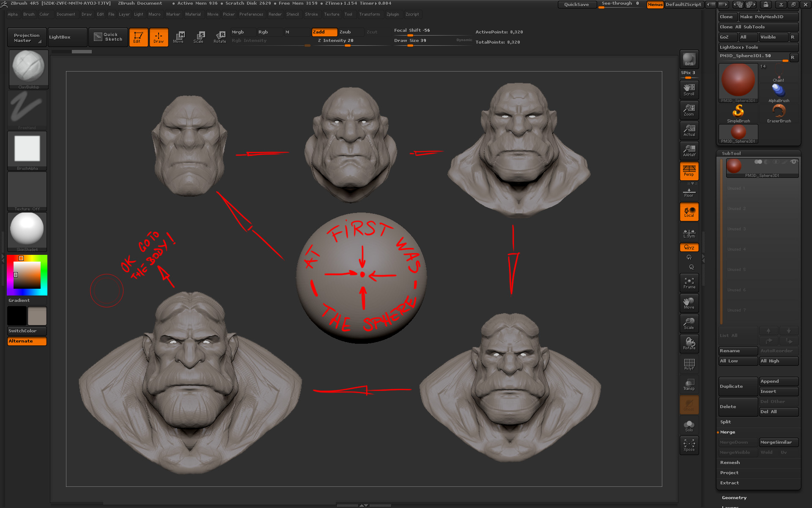
Task: Click the Scroll canvas icon
Action: [x=689, y=90]
